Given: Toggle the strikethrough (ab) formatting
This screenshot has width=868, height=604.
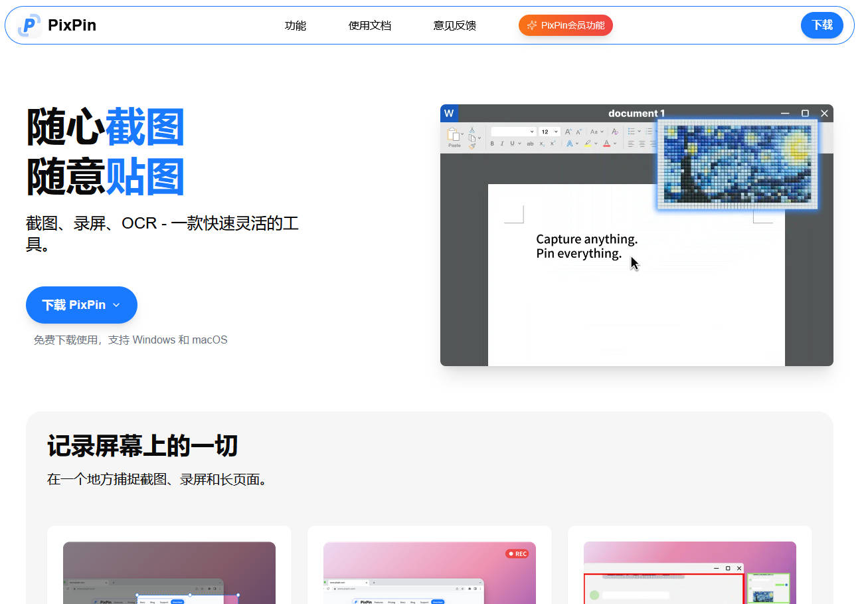Looking at the screenshot, I should pos(531,144).
